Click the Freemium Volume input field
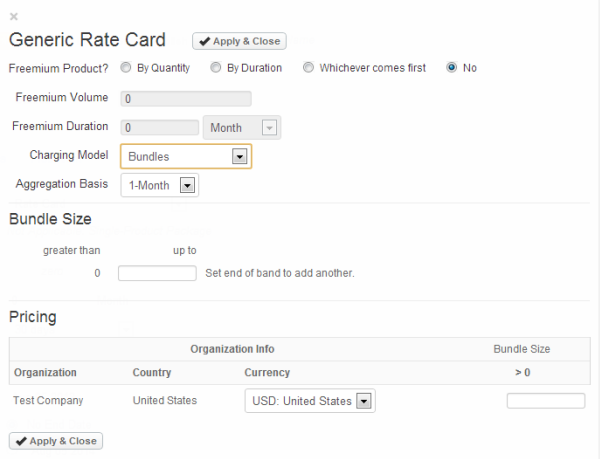Viewport: 600px width, 459px height. click(185, 99)
